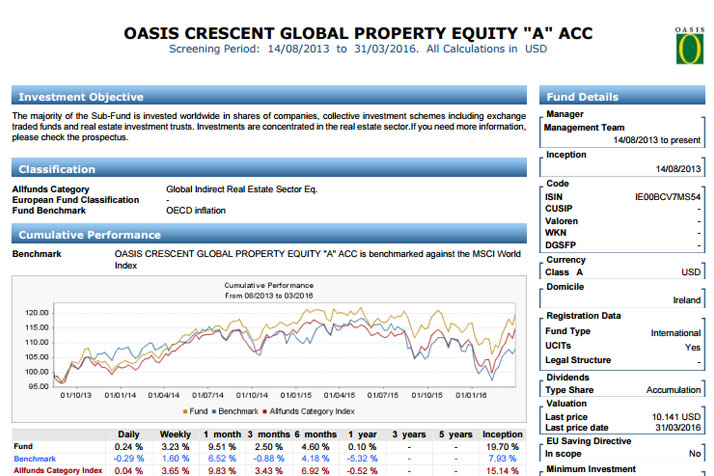
Task: Click the '3 months' column header
Action: click(x=269, y=435)
